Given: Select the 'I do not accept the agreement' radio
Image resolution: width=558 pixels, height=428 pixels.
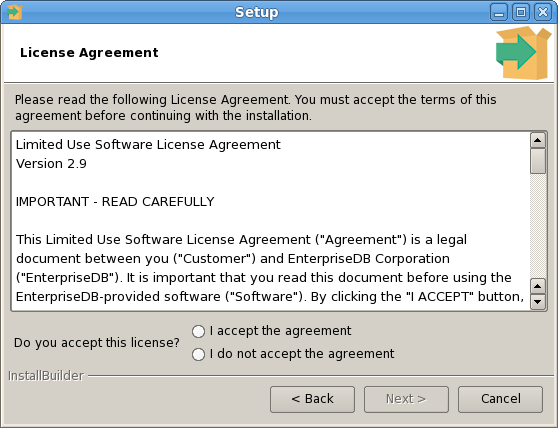Looking at the screenshot, I should pos(198,354).
